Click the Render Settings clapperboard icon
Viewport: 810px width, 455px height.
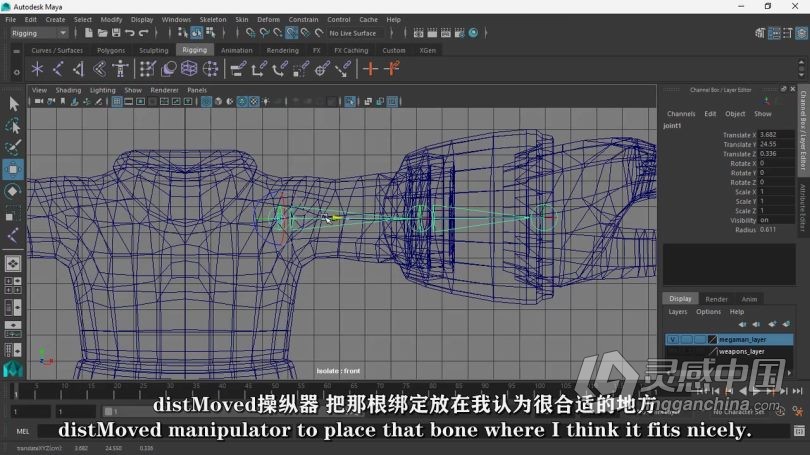[x=459, y=33]
